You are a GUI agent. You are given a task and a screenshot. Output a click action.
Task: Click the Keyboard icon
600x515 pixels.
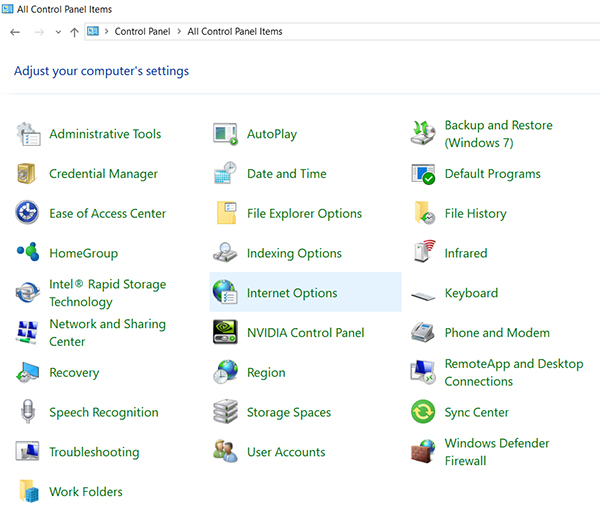click(x=423, y=296)
